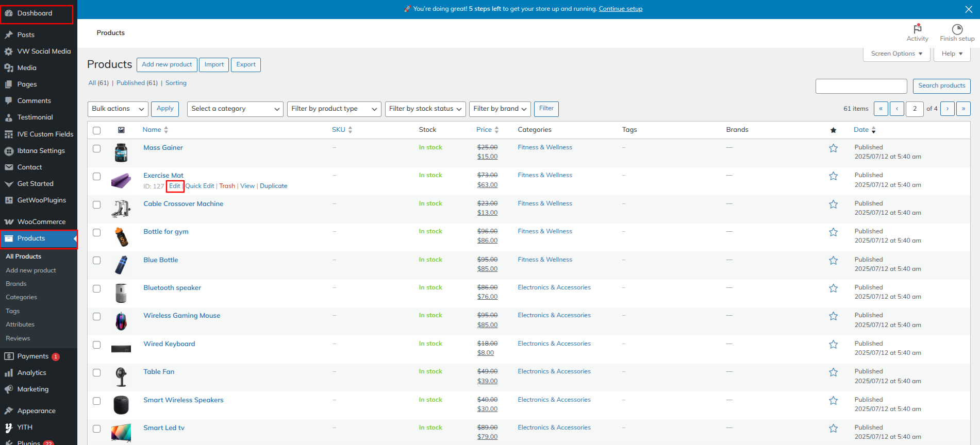Viewport: 980px width, 445px height.
Task: Toggle featured star for Blue Bottle
Action: (833, 261)
